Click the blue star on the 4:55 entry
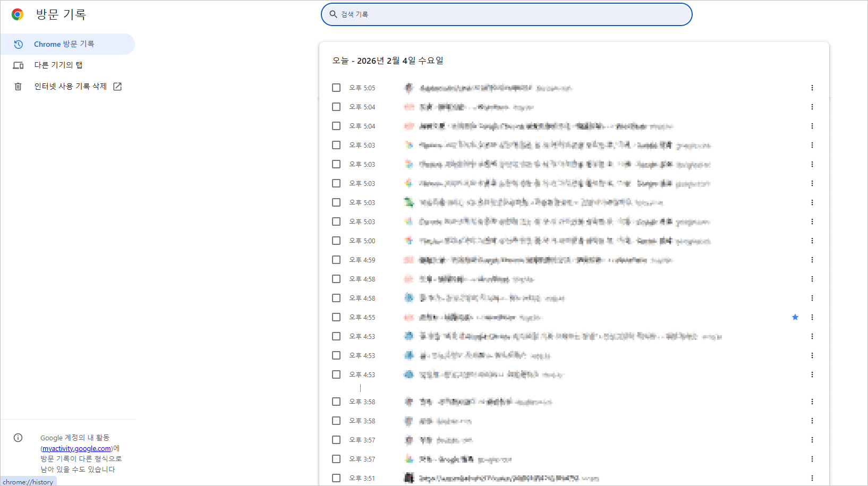Screen dimensions: 868x486 795,317
